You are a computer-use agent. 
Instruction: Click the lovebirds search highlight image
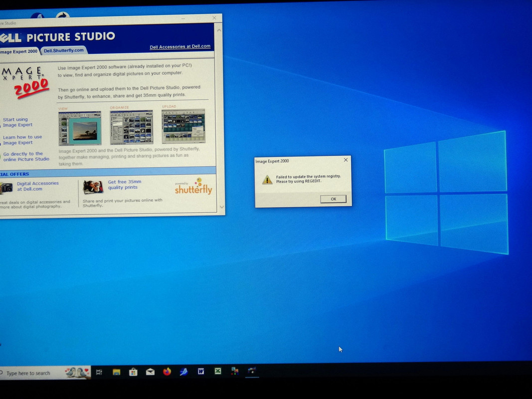click(x=77, y=373)
